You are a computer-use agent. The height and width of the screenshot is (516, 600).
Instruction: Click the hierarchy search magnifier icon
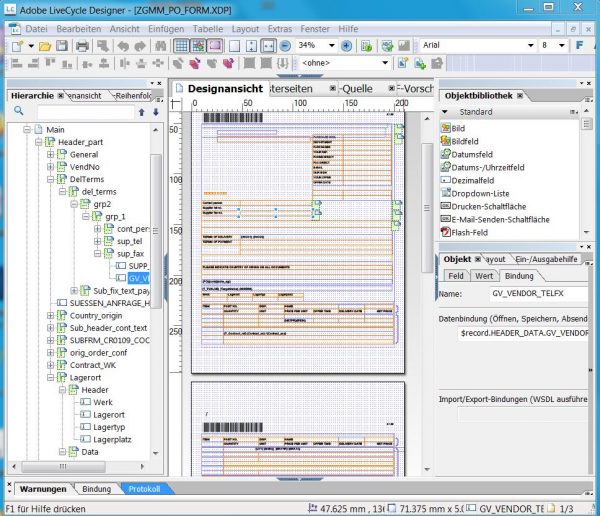coord(16,113)
